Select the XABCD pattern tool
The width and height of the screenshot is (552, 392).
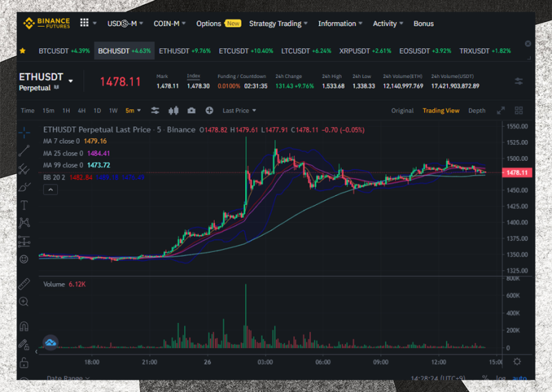click(24, 223)
